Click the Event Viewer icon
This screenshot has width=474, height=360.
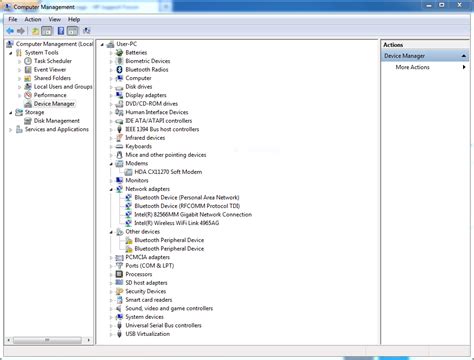point(28,70)
